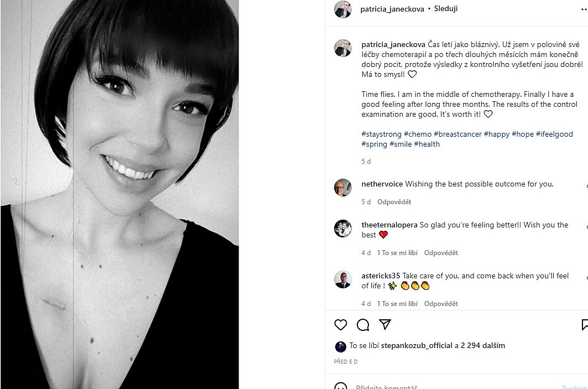Screen dimensions: 588x389
Task: Share the post with paper plane icon
Action: tap(385, 324)
